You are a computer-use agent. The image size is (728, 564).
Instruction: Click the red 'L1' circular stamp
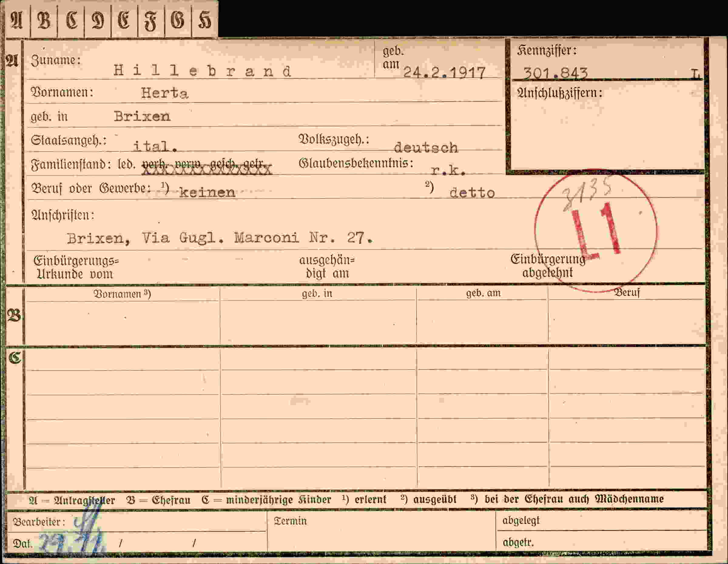click(x=596, y=231)
